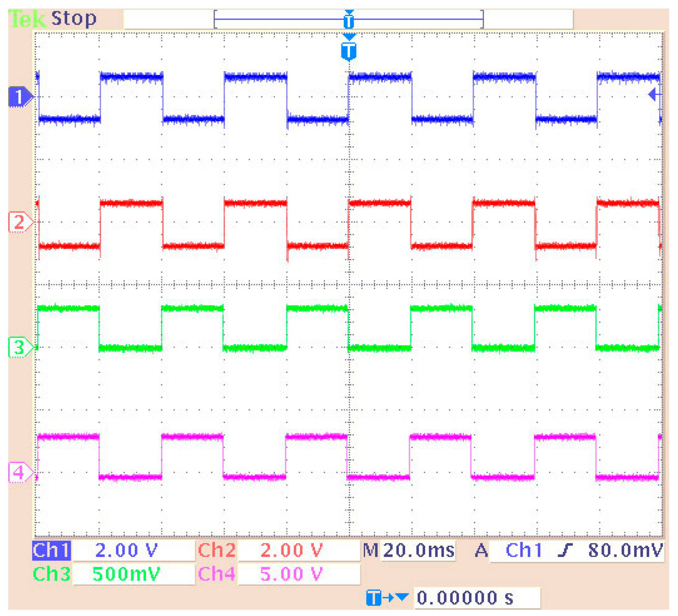The image size is (678, 616).
Task: Select the magenta Ch4 label
Action: pyautogui.click(x=217, y=574)
